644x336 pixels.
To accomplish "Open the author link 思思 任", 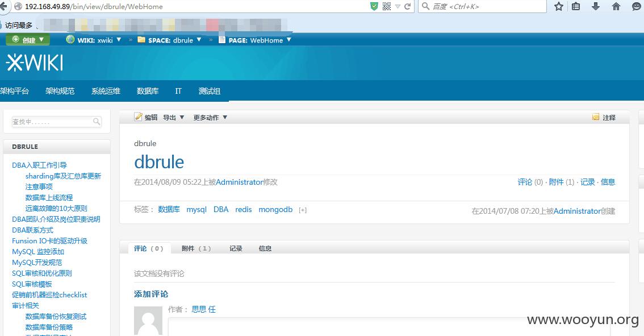I will click(203, 309).
